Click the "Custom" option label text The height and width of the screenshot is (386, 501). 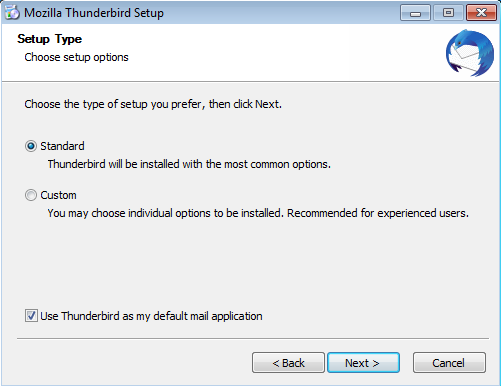(58, 195)
